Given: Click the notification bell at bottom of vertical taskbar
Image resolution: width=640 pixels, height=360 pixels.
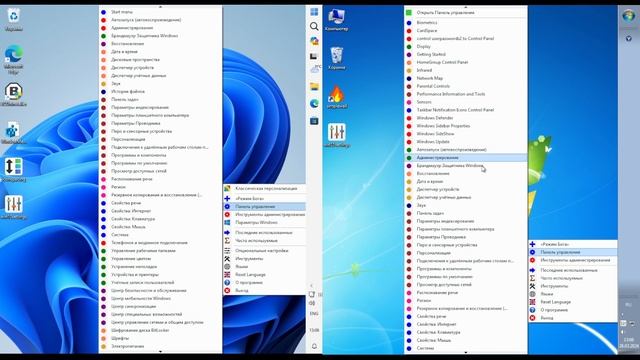Looking at the screenshot, I should (314, 346).
